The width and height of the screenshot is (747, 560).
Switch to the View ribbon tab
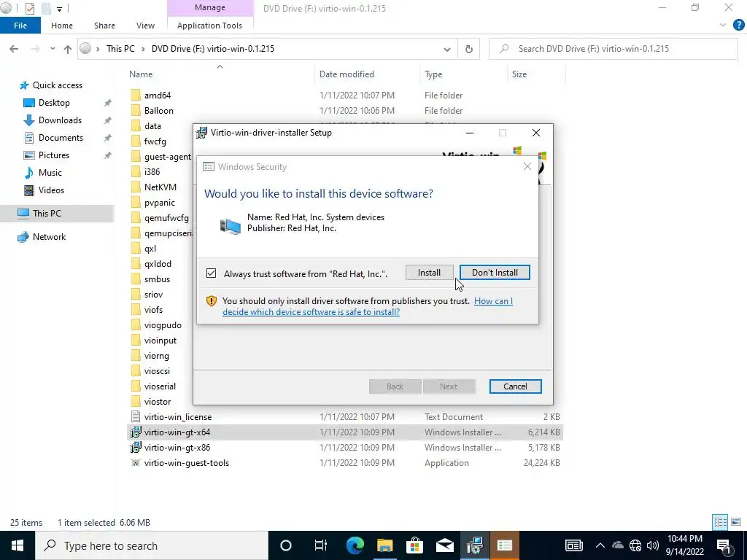pyautogui.click(x=145, y=26)
